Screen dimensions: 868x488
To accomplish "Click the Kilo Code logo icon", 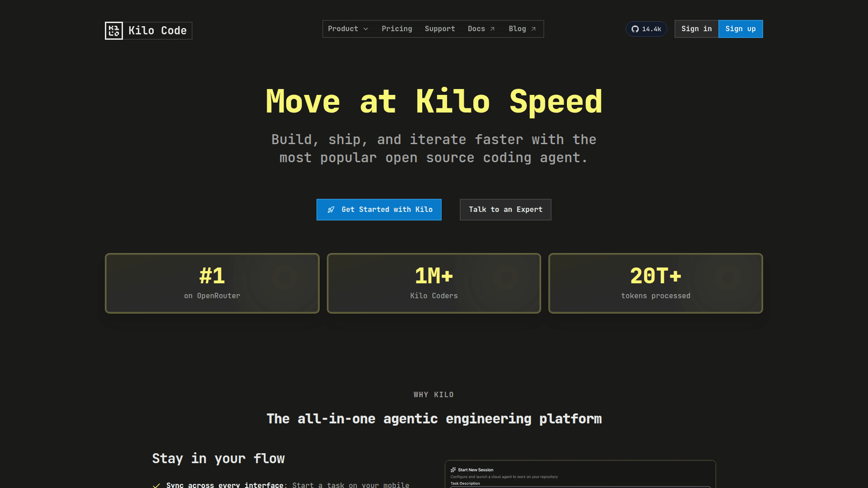I will 114,31.
